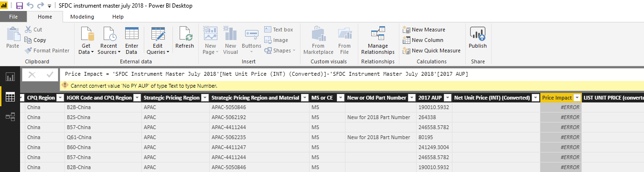Click the error warning icon below formula
Screen dimensions: 644x172
(x=64, y=86)
